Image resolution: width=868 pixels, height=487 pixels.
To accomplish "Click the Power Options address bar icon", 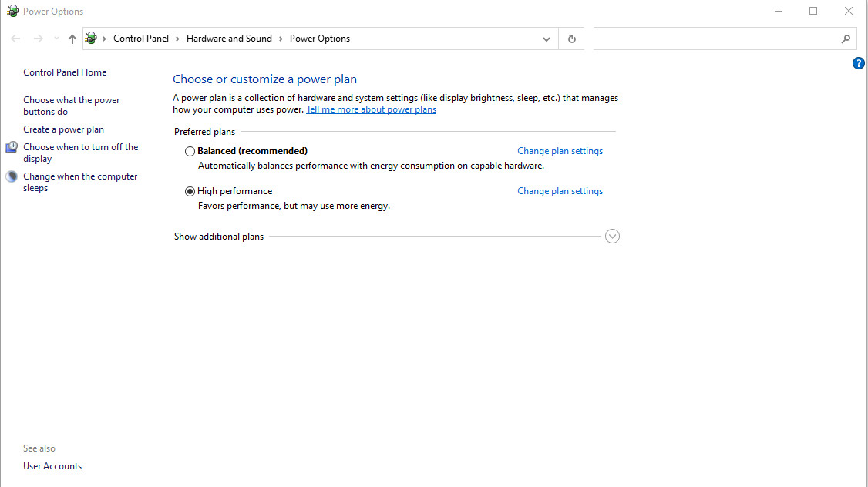I will (x=92, y=39).
